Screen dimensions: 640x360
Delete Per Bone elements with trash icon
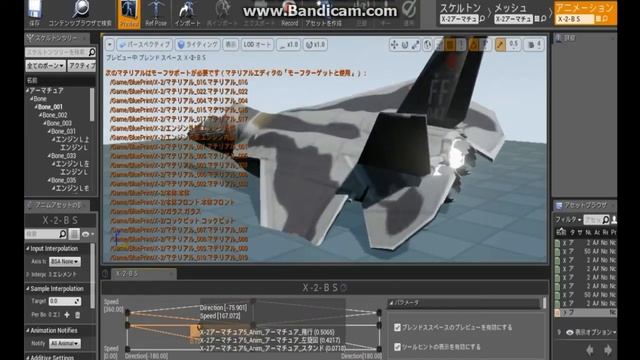click(77, 315)
